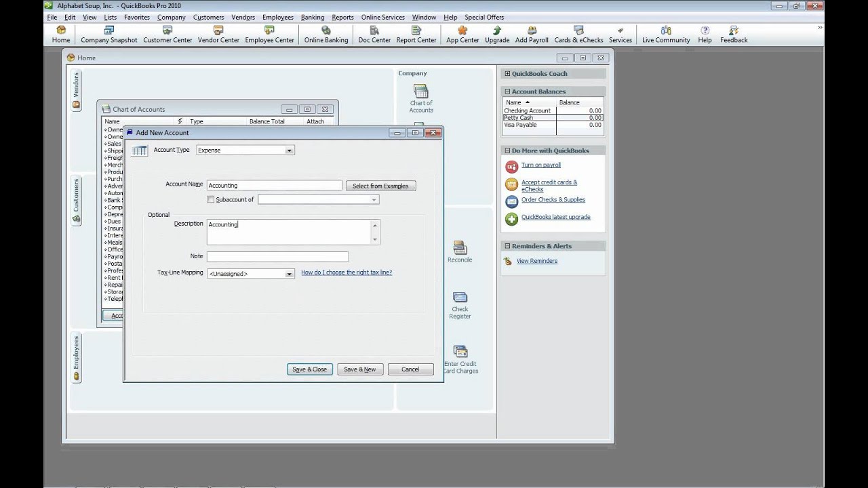This screenshot has height=488, width=868.
Task: Open the Reports menu
Action: point(343,17)
